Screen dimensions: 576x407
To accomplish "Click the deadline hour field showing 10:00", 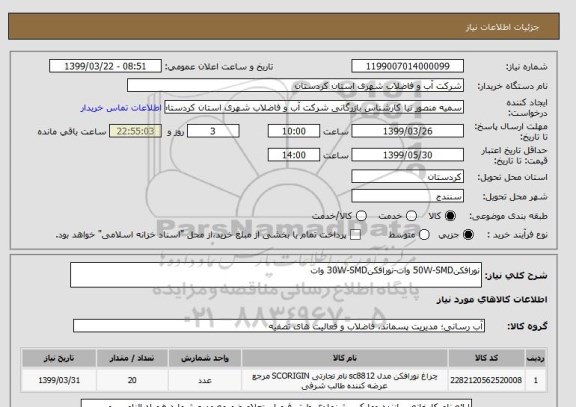I will click(294, 131).
